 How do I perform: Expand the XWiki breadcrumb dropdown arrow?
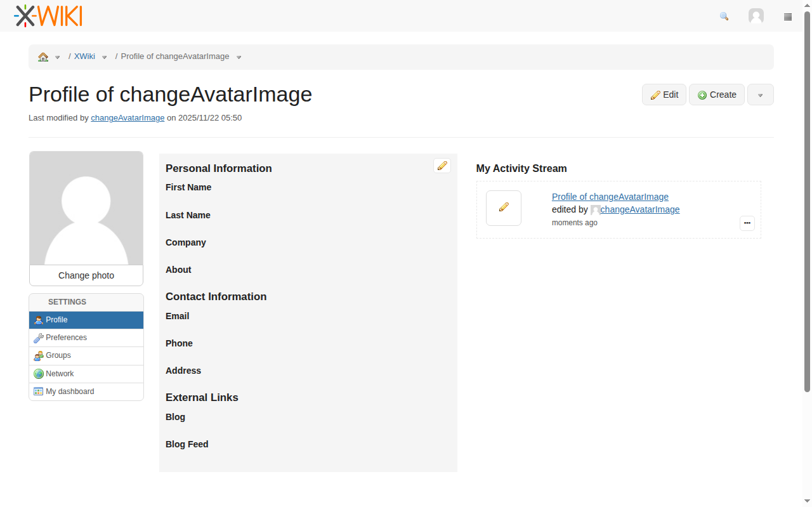[105, 57]
